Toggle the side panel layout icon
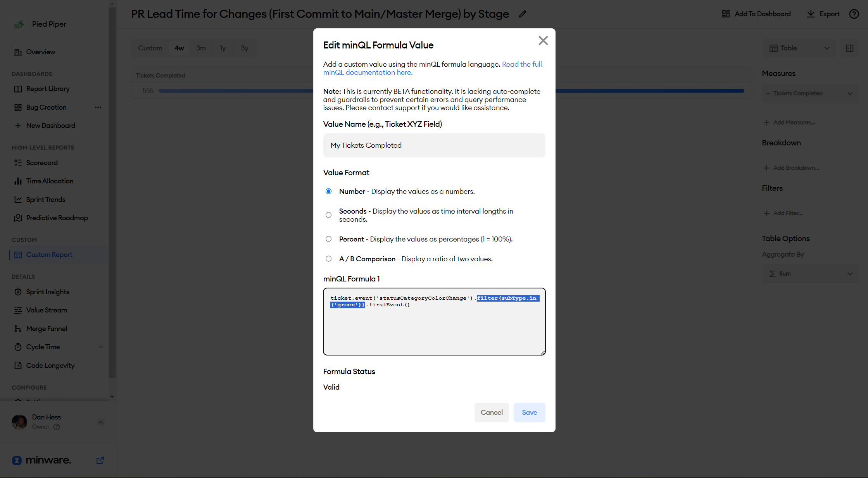The height and width of the screenshot is (478, 868). pos(849,48)
